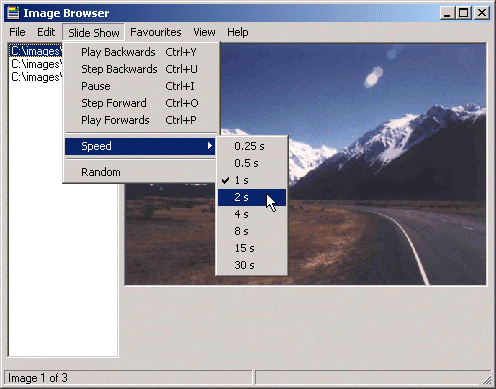The height and width of the screenshot is (389, 496).
Task: Set slide speed to 0.25 s
Action: (252, 146)
